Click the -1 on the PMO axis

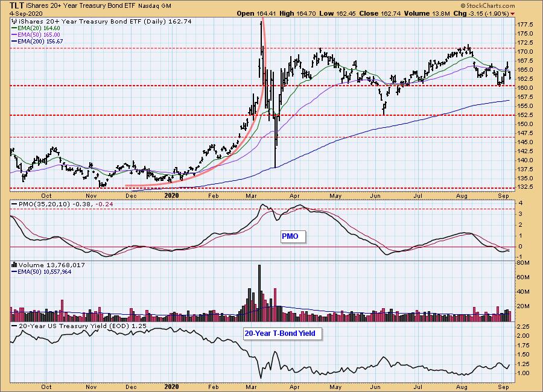(519, 256)
